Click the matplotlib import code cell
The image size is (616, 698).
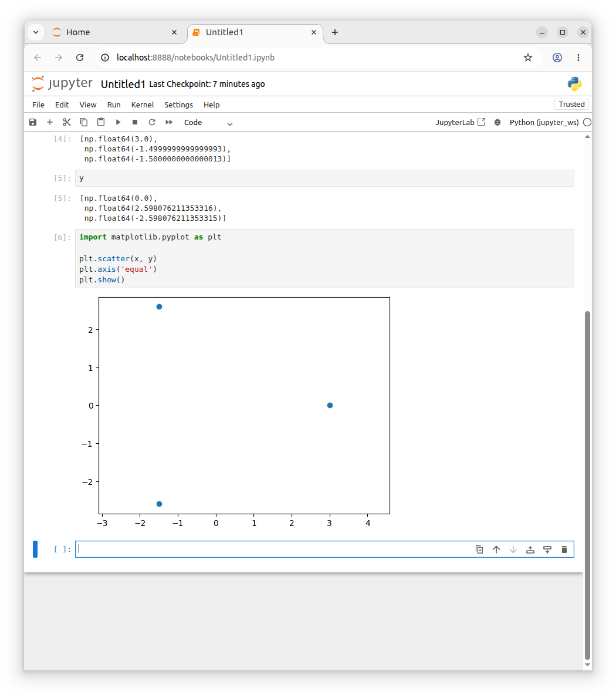pos(324,259)
